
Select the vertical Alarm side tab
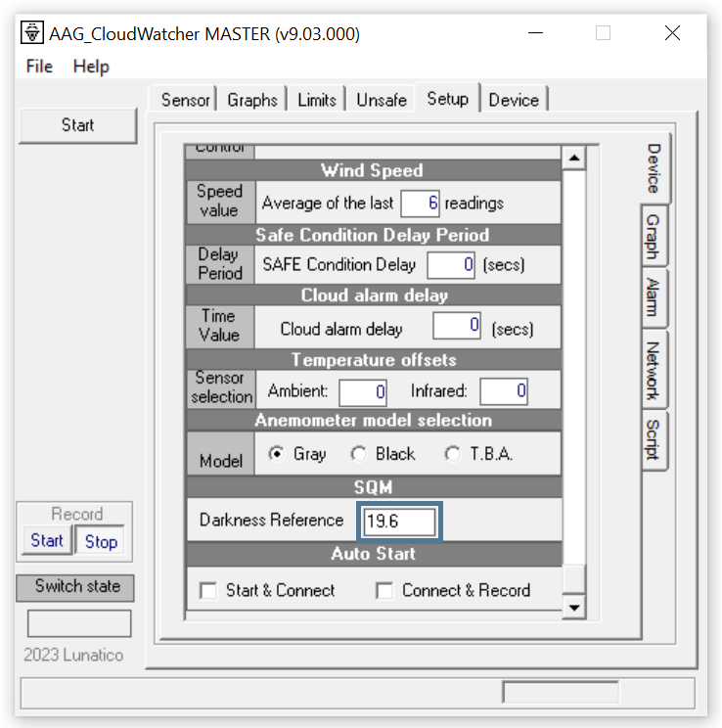tap(654, 297)
